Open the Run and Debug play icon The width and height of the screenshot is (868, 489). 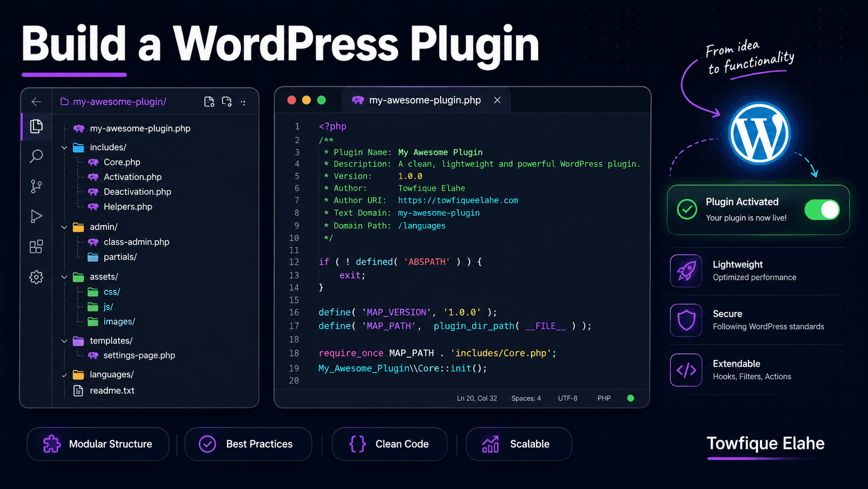[36, 216]
